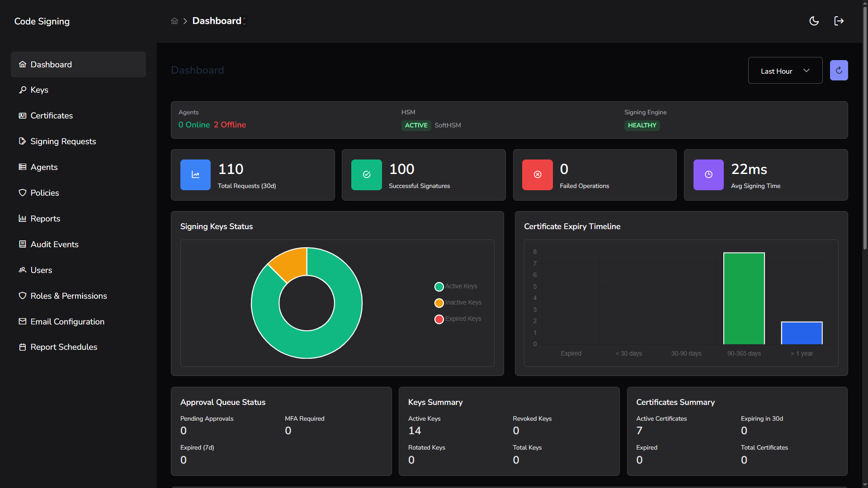
Task: Click the green 90-365 days bar
Action: click(744, 298)
